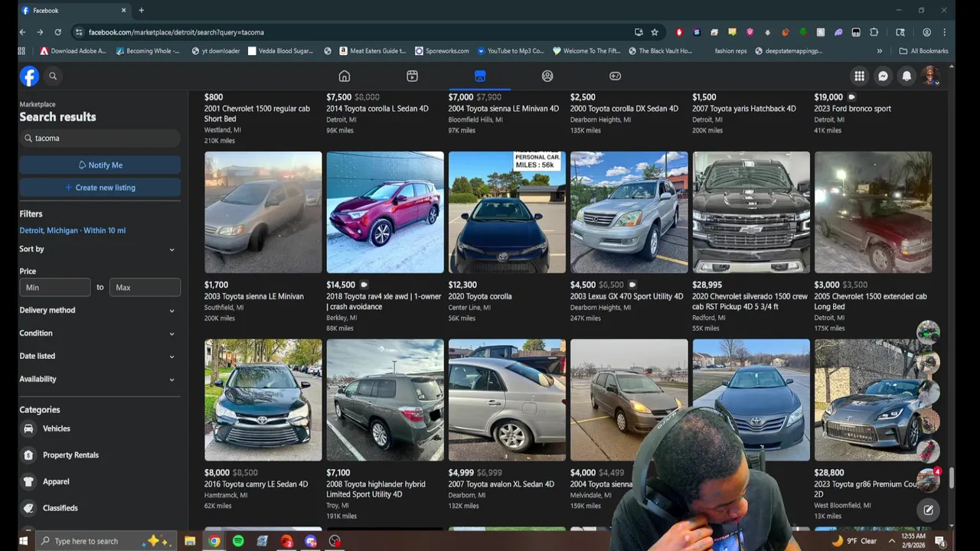Open Download Adobe A... bookmark
Image resolution: width=980 pixels, height=551 pixels.
coord(73,51)
